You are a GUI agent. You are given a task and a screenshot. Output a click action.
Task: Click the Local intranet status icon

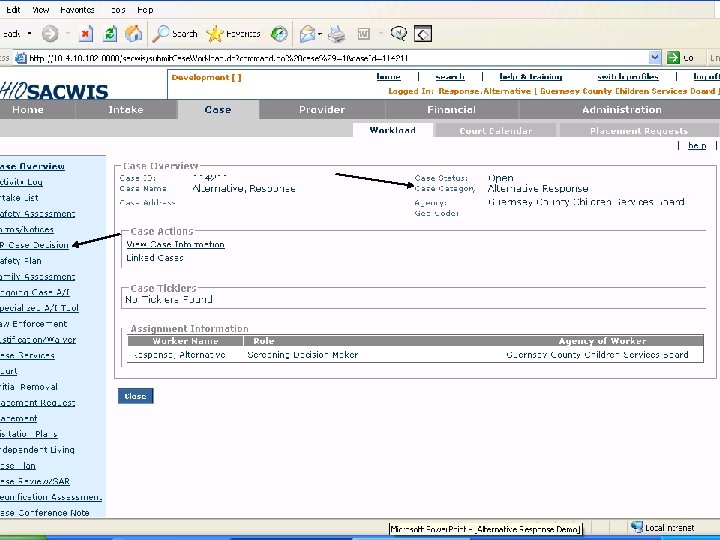(636, 527)
